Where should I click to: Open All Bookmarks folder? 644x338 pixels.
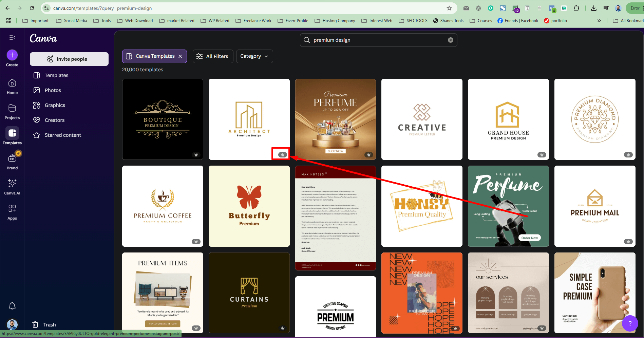click(628, 21)
